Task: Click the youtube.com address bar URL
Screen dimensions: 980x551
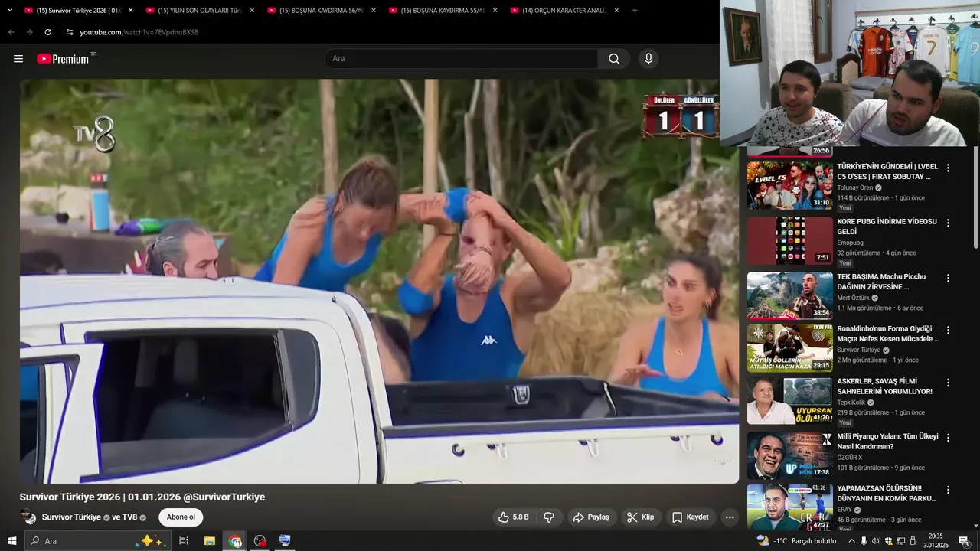Action: 139,32
